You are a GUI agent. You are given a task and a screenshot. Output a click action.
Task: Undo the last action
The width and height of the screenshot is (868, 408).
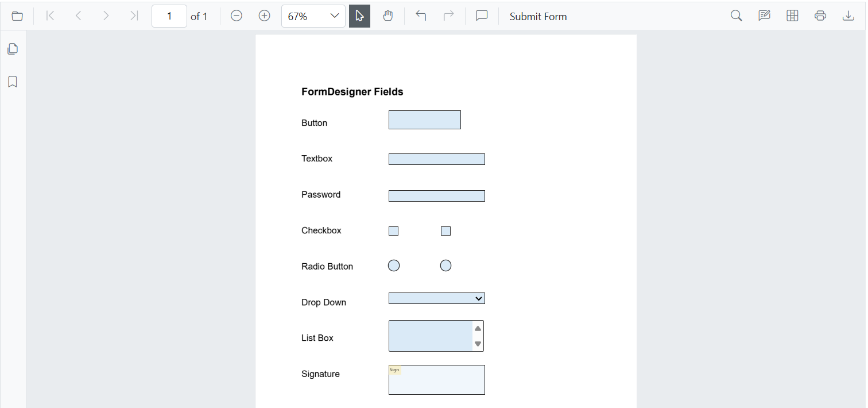(421, 16)
